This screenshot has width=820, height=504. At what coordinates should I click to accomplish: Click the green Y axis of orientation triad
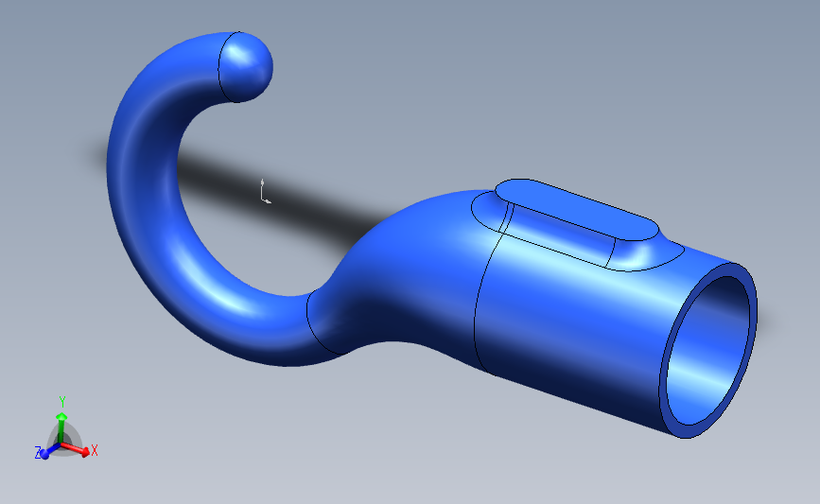tap(61, 420)
